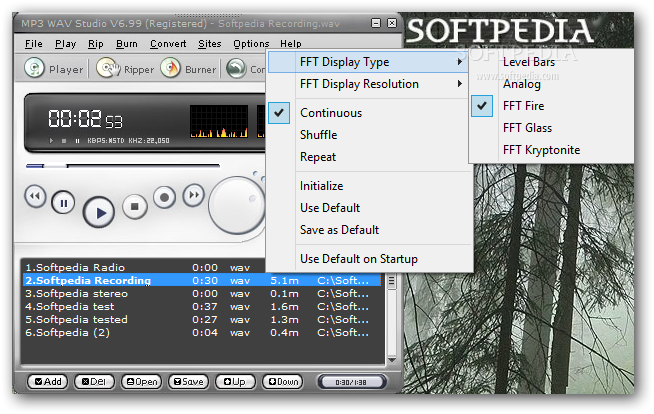Select FFT Glass display type
654x414 pixels.
pyautogui.click(x=551, y=128)
